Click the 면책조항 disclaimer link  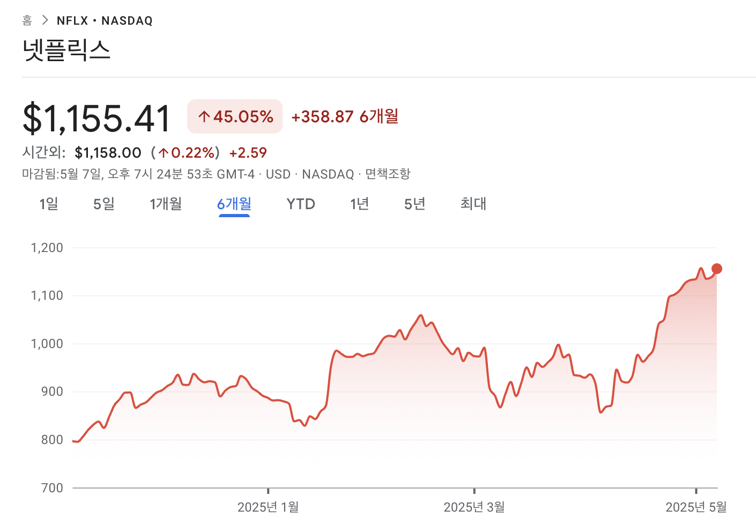click(388, 174)
